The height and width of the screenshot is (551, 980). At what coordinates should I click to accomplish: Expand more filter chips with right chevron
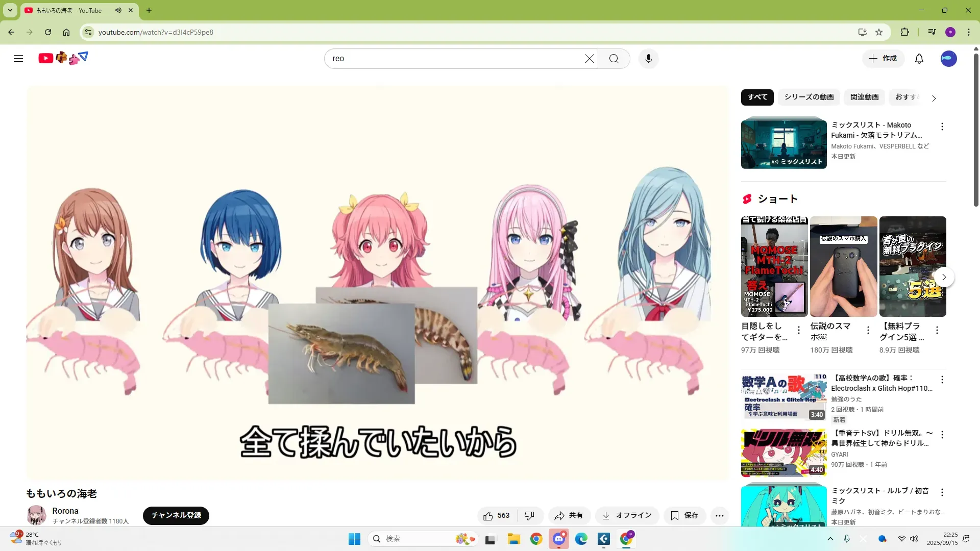(x=934, y=98)
